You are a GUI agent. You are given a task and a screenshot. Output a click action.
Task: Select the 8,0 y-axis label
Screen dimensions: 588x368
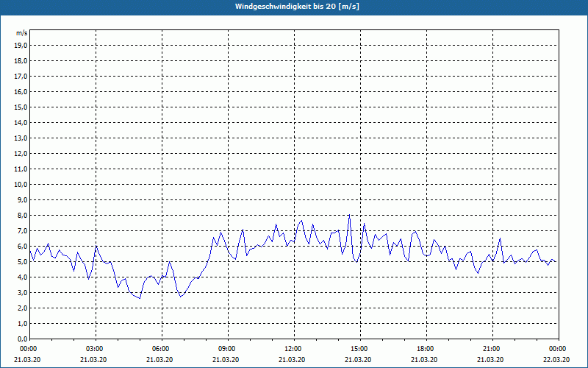click(23, 215)
